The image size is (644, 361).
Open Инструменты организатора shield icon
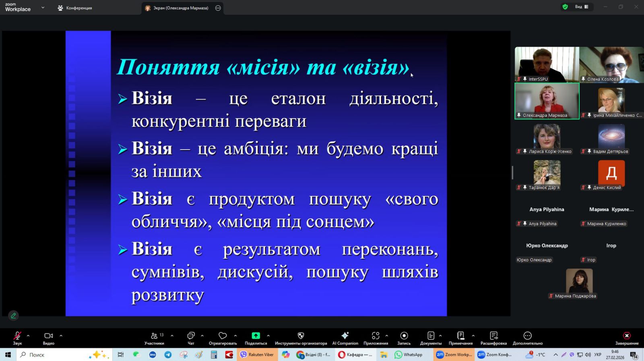coord(301,336)
